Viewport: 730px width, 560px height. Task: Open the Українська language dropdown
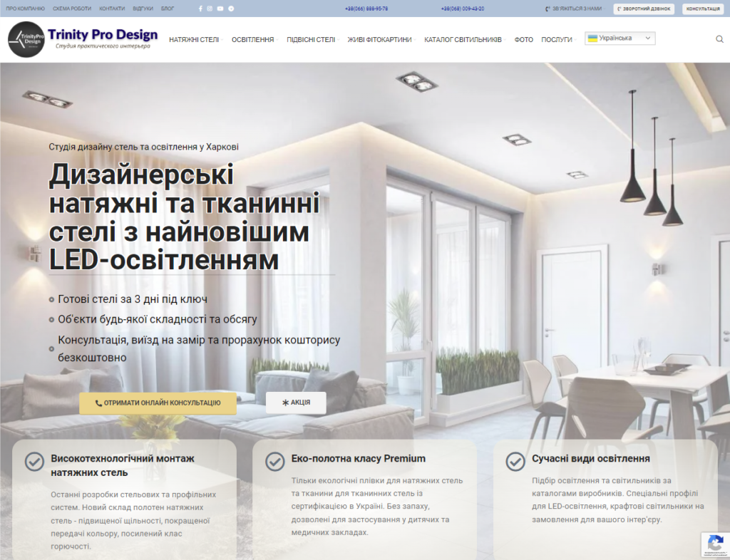click(x=620, y=38)
